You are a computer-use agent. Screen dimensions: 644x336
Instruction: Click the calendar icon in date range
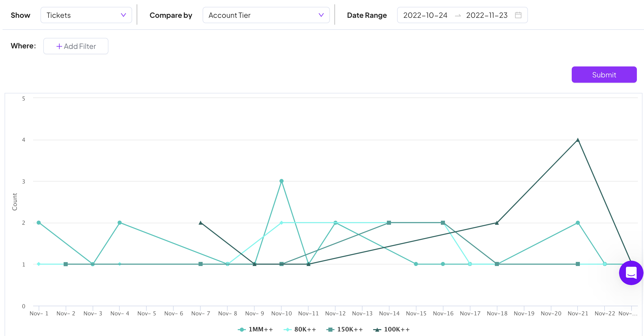point(518,15)
